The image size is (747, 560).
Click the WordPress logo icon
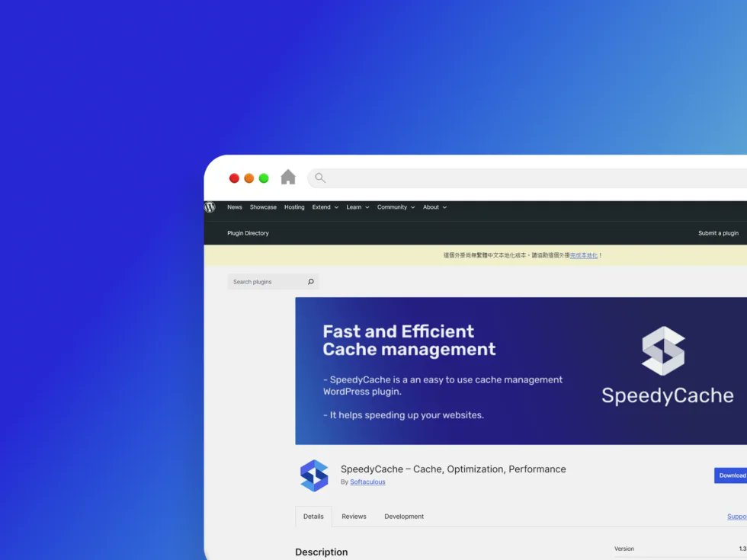point(210,207)
